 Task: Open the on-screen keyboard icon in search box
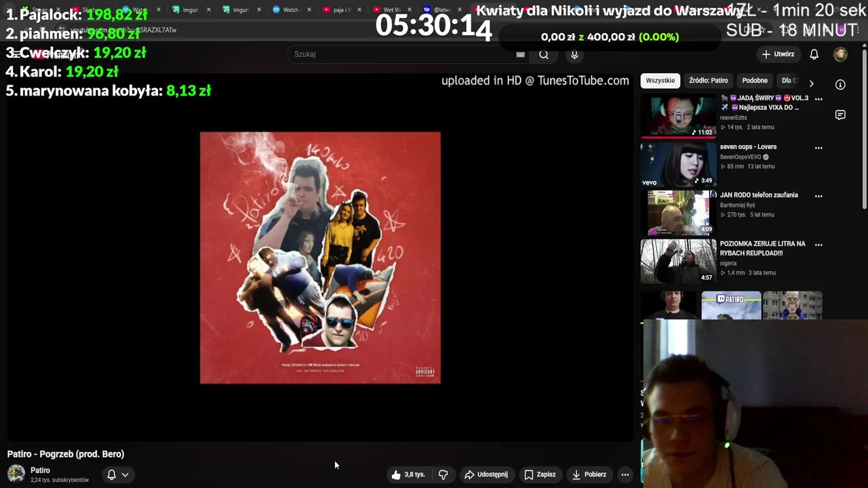pyautogui.click(x=520, y=54)
